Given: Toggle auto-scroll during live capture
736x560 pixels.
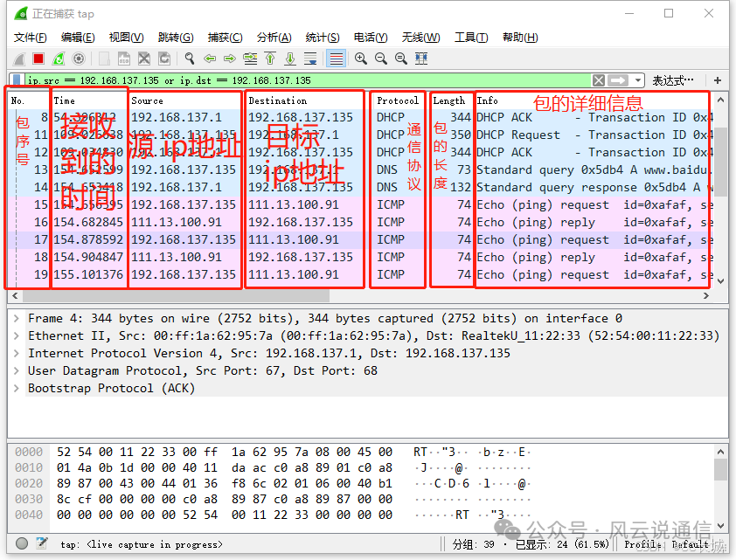Looking at the screenshot, I should pos(310,59).
